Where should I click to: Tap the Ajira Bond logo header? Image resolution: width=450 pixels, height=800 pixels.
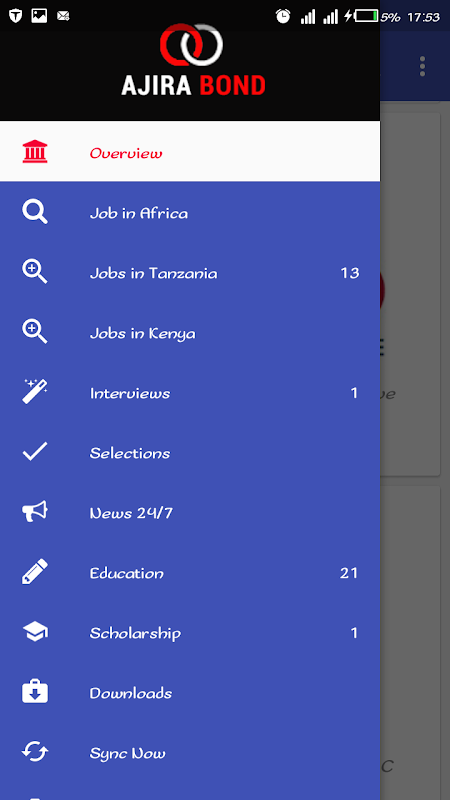(x=193, y=60)
